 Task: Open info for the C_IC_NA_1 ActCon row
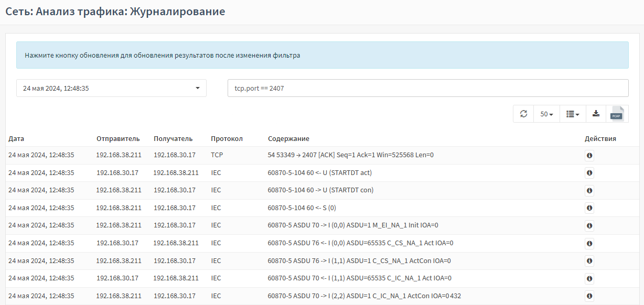tap(589, 296)
